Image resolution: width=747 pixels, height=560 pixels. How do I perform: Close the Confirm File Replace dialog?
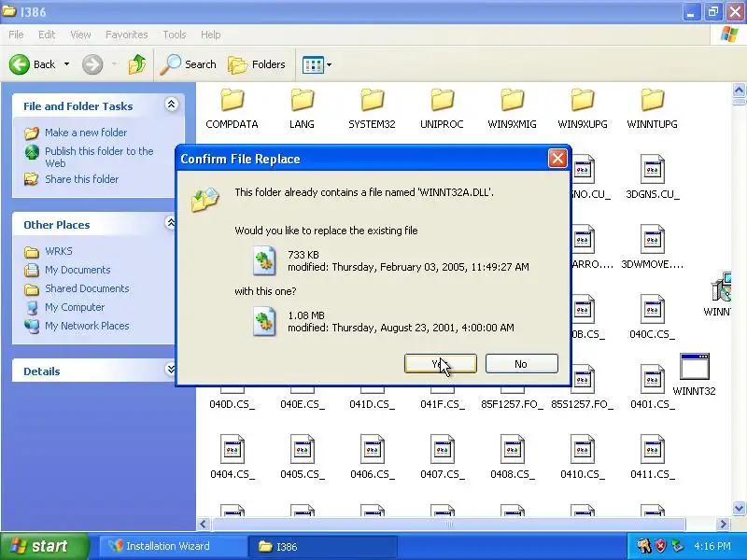(x=557, y=159)
